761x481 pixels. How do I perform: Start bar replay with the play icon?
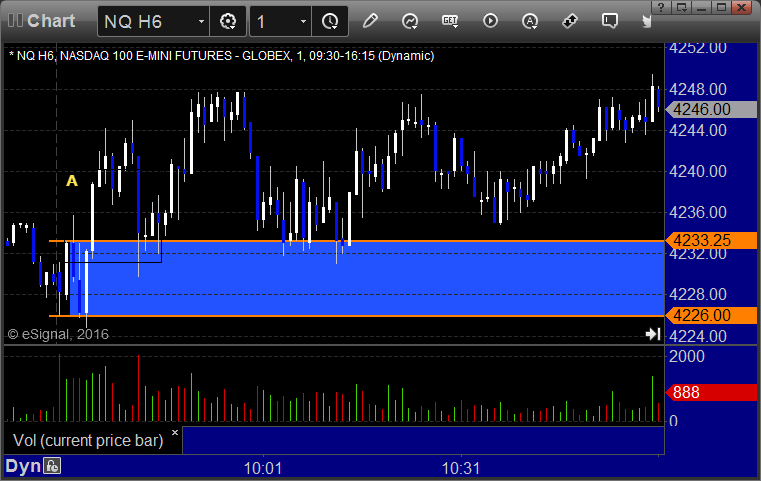[490, 21]
